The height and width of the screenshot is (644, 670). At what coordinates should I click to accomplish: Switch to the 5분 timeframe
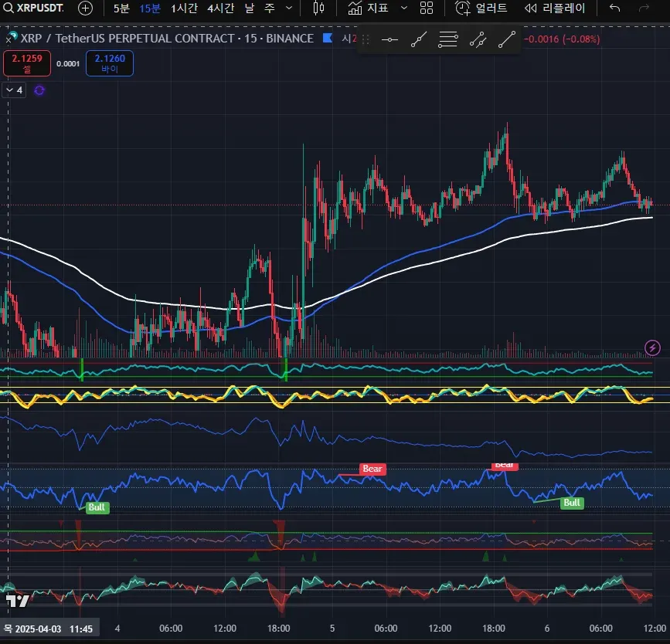[x=121, y=8]
